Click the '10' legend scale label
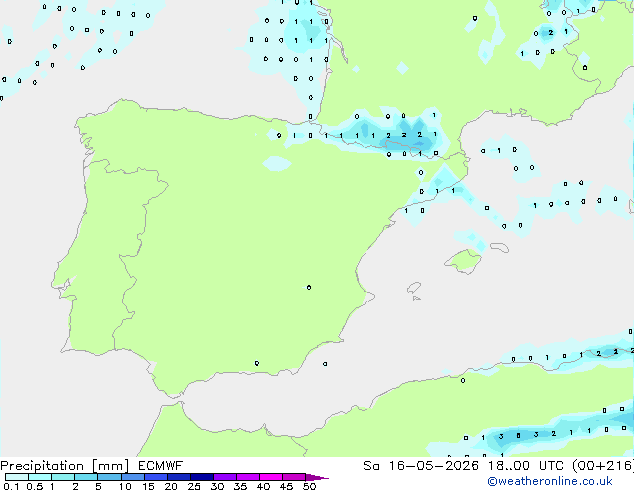The width and height of the screenshot is (634, 490). point(125,486)
